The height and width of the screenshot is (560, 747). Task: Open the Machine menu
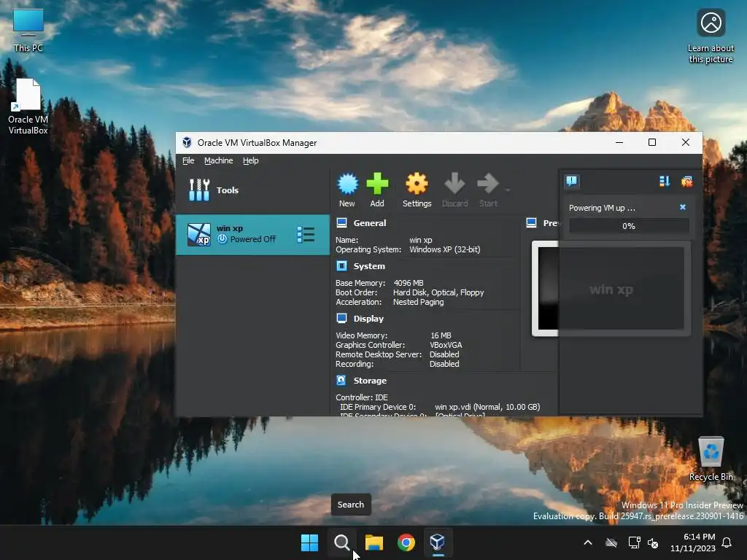pyautogui.click(x=219, y=160)
